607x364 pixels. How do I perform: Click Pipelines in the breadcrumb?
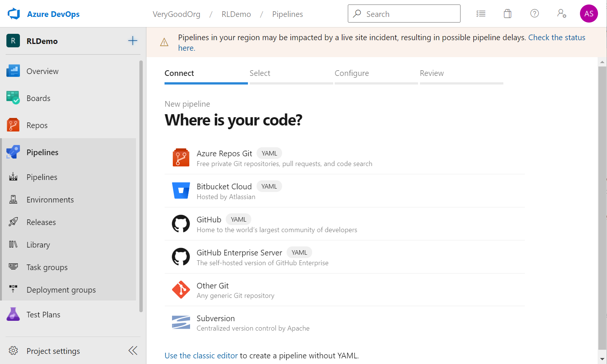tap(287, 14)
